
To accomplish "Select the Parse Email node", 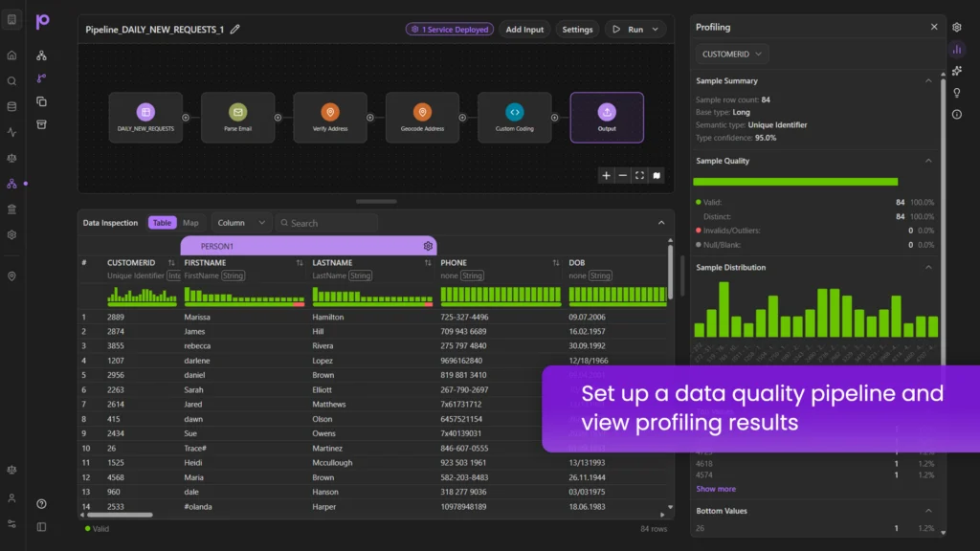I will pos(237,118).
